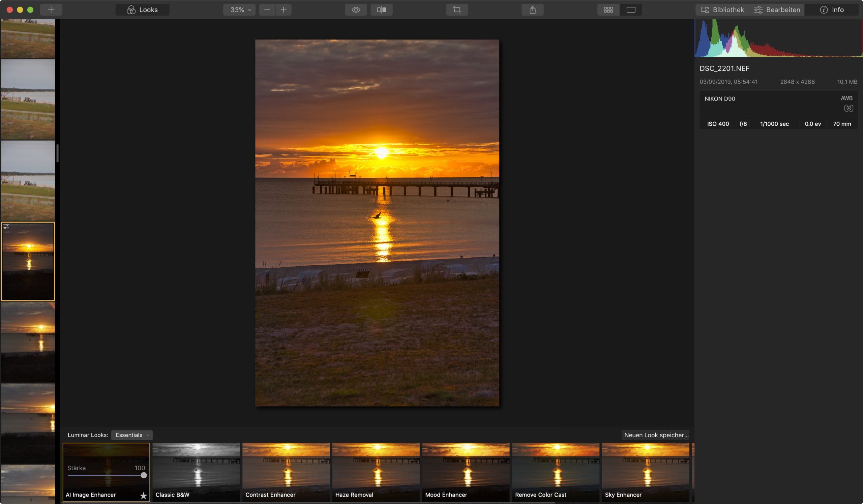This screenshot has height=504, width=863.
Task: Apply the Sky Enhancer look
Action: 646,472
